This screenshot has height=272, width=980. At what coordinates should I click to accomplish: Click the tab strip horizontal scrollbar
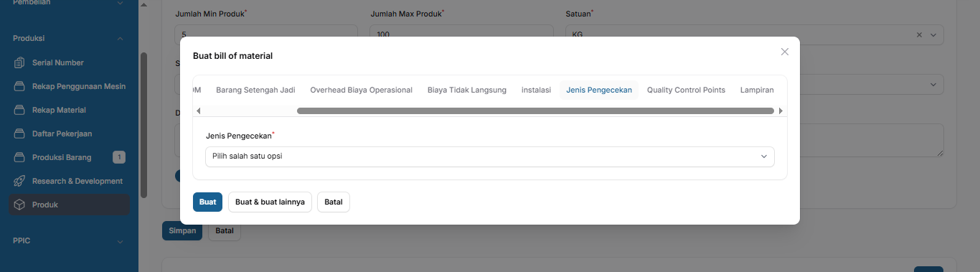[535, 111]
